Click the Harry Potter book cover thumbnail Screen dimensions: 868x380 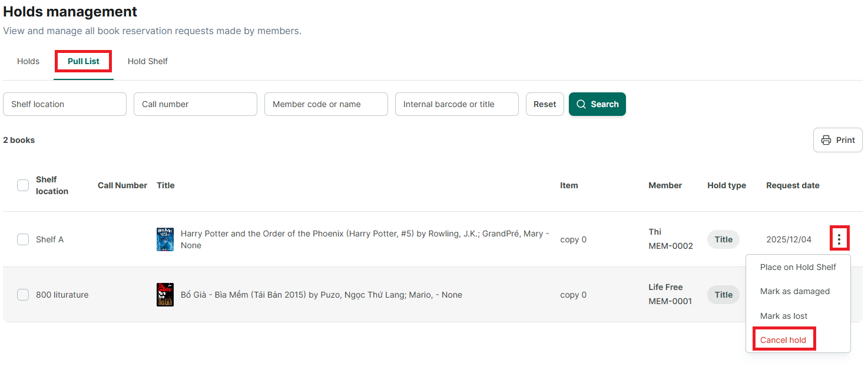tap(165, 239)
